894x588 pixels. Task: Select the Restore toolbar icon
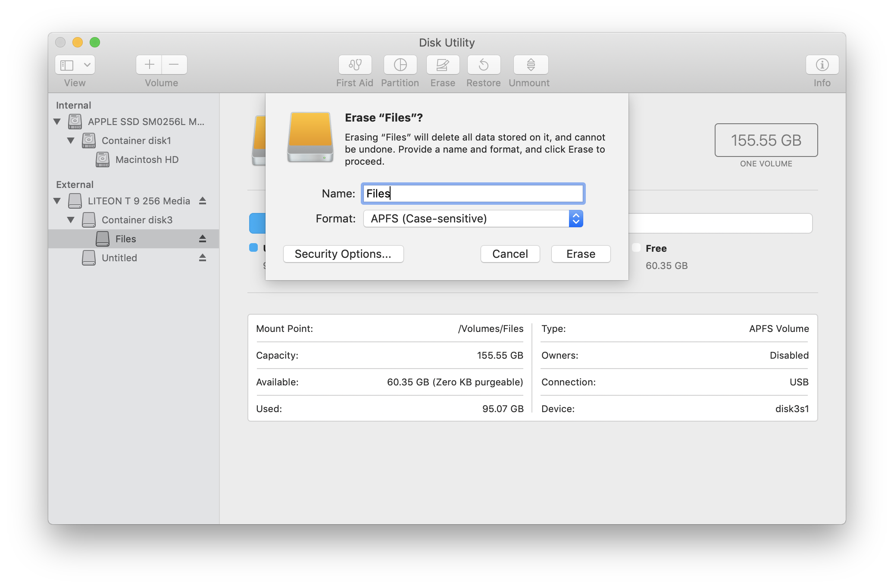pyautogui.click(x=484, y=65)
